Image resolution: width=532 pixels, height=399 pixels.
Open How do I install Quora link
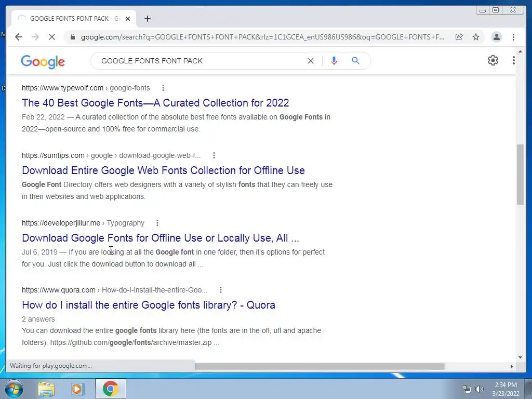[148, 305]
